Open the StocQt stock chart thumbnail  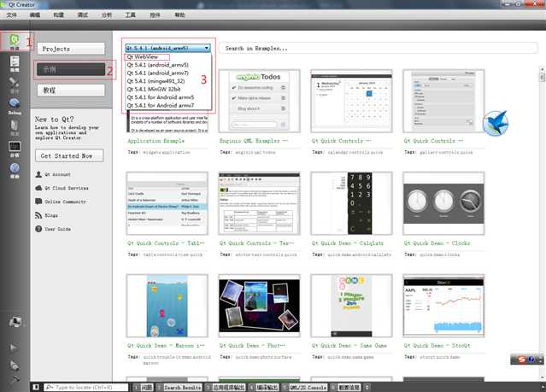pos(443,306)
